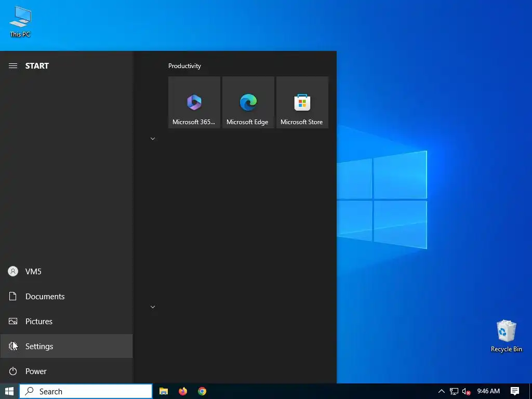Show hidden system tray icons
The width and height of the screenshot is (532, 399).
coord(442,391)
